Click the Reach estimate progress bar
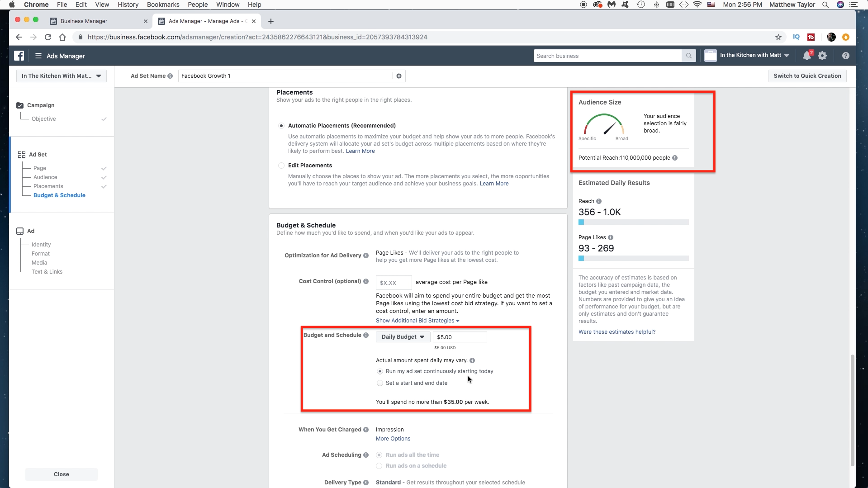The height and width of the screenshot is (488, 868). [x=633, y=222]
